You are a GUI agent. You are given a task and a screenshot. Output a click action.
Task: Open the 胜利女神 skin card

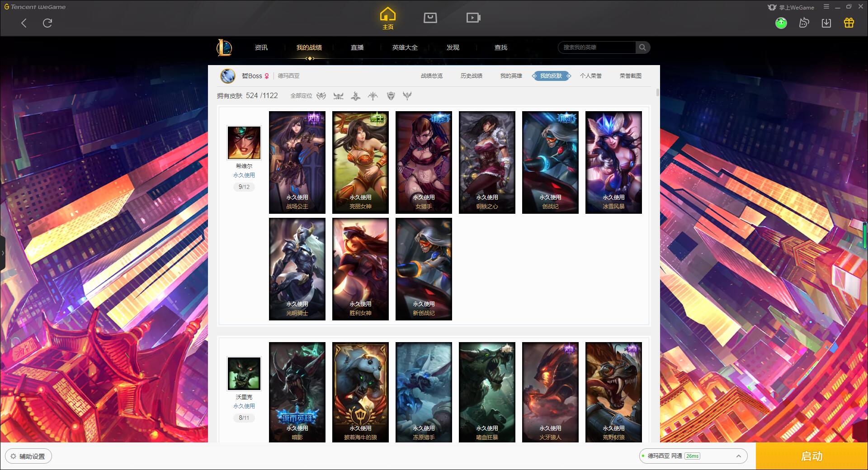[x=360, y=269]
